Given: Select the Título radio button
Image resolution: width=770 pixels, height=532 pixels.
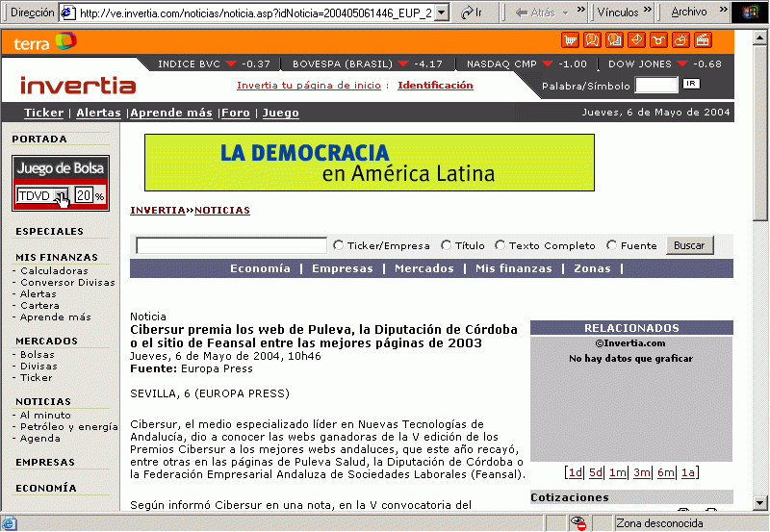Looking at the screenshot, I should (446, 245).
